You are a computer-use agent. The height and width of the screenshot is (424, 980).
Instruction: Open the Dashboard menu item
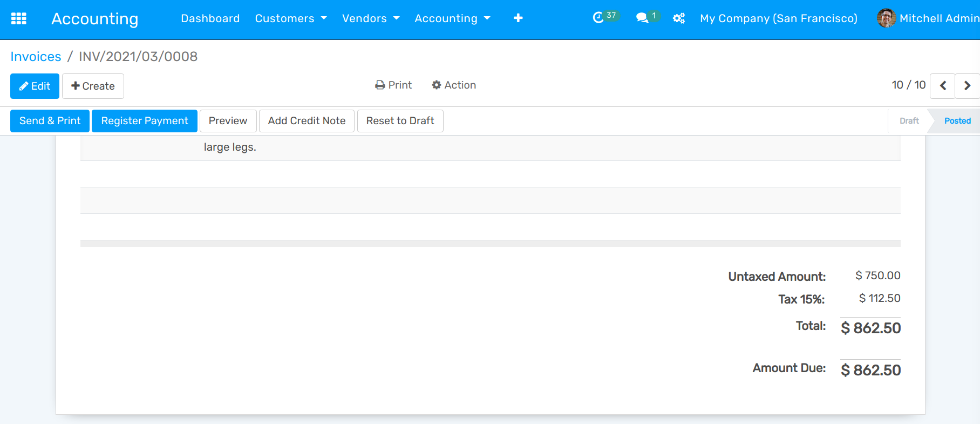click(210, 18)
